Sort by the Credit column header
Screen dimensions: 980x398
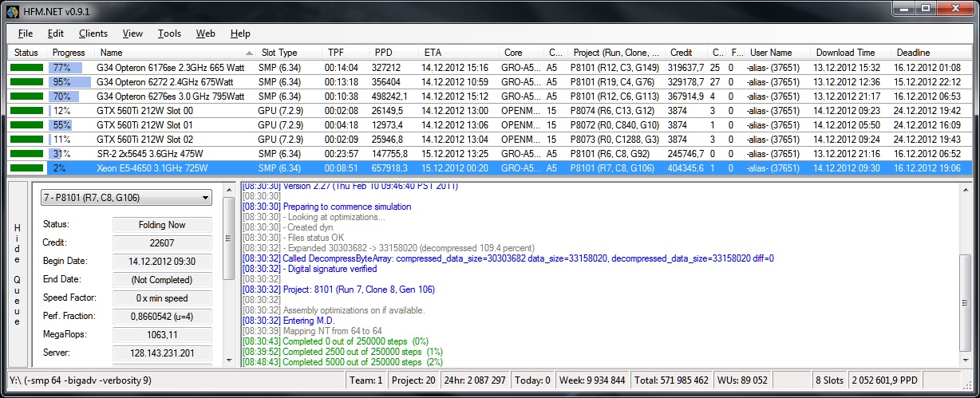(x=687, y=53)
